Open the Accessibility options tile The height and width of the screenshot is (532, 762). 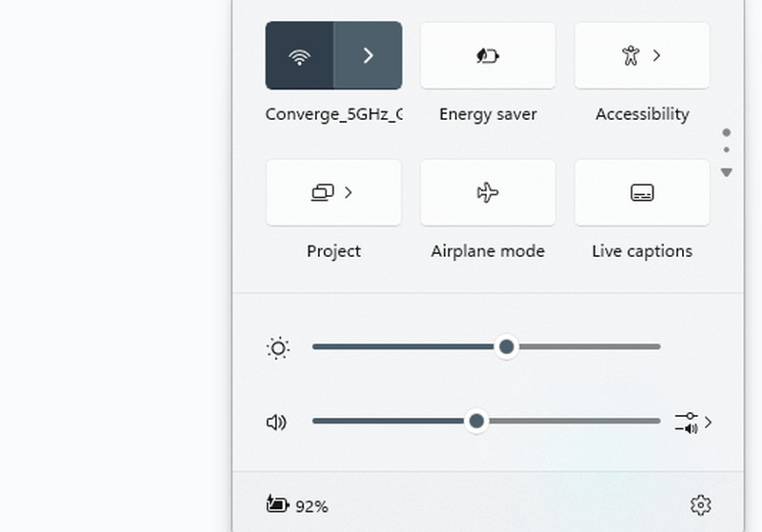[x=642, y=56]
